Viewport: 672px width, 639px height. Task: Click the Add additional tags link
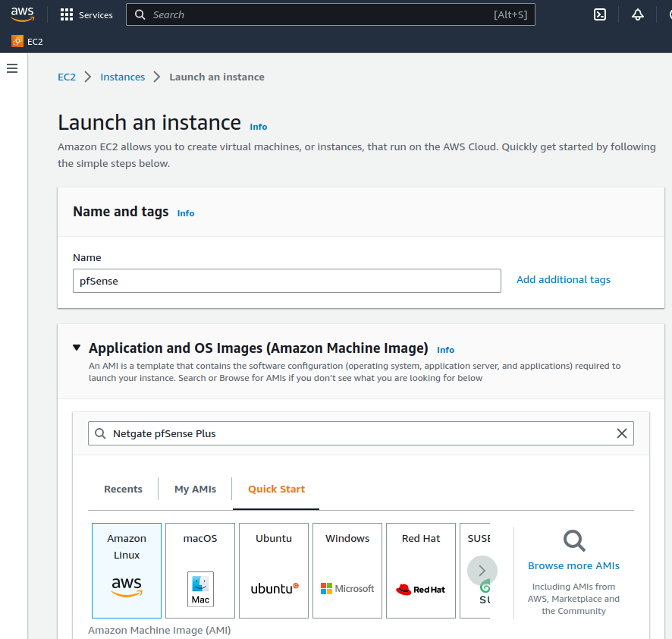(x=563, y=279)
